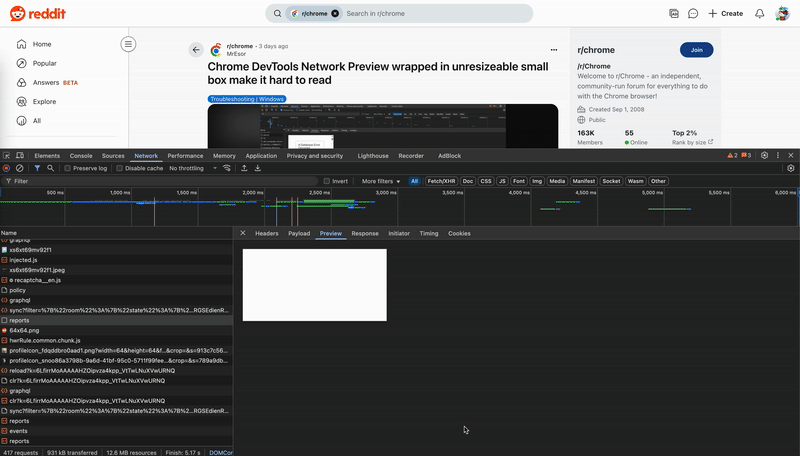Open the Answers BETA sidebar link

click(55, 83)
